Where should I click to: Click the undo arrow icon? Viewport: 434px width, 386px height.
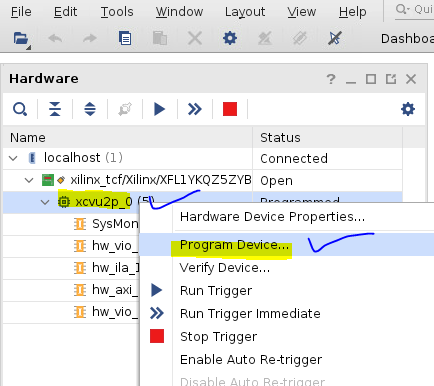55,38
